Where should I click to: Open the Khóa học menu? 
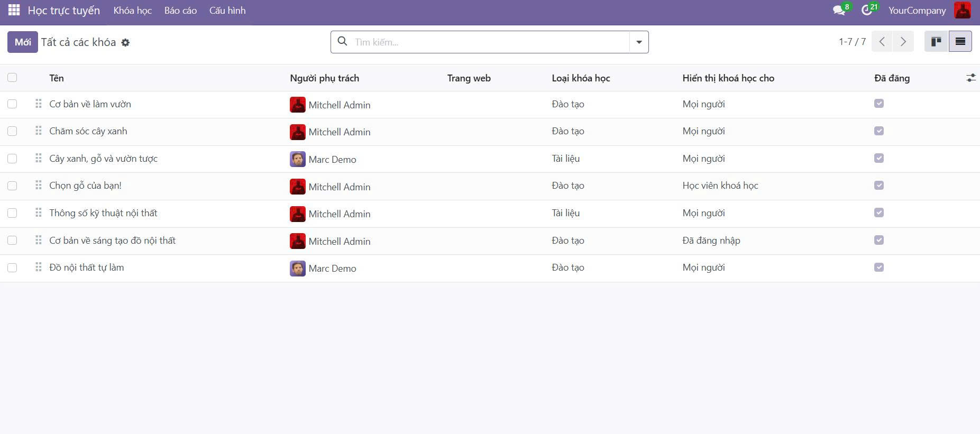tap(132, 11)
